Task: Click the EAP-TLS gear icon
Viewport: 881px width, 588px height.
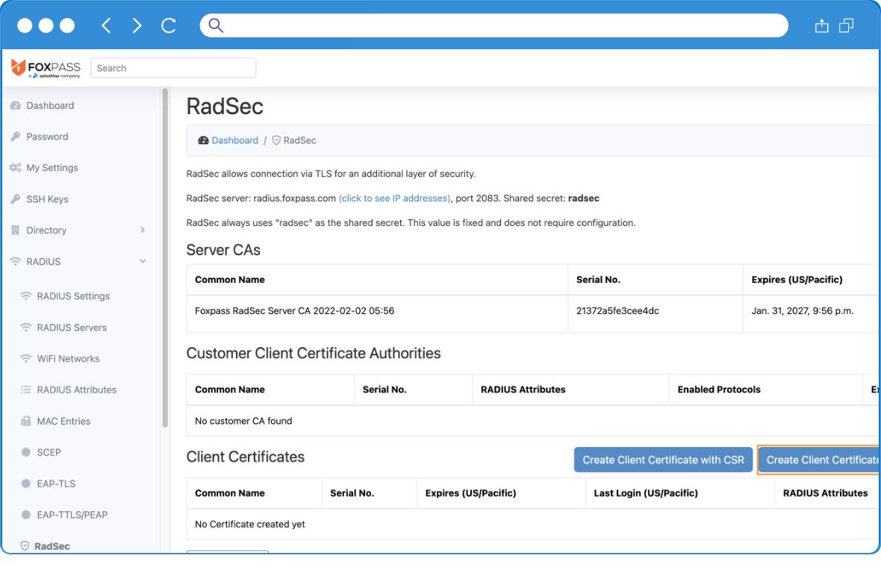Action: pos(25,484)
